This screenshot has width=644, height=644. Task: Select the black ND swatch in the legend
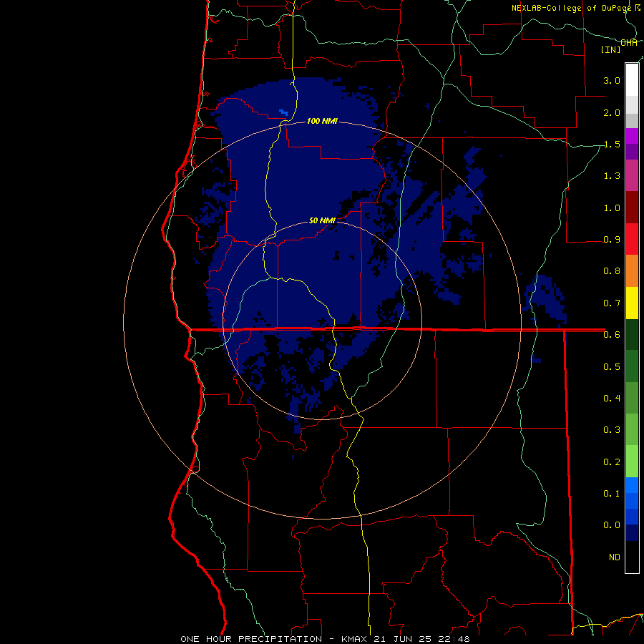click(x=632, y=557)
